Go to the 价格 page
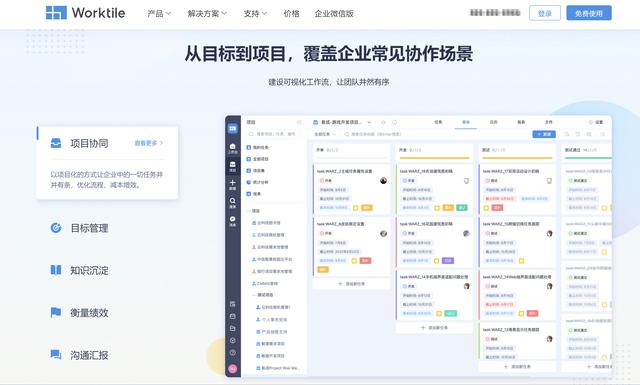The image size is (640, 385). click(291, 13)
